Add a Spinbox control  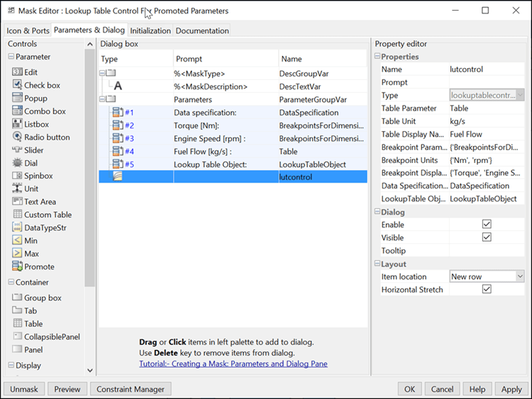(33, 176)
